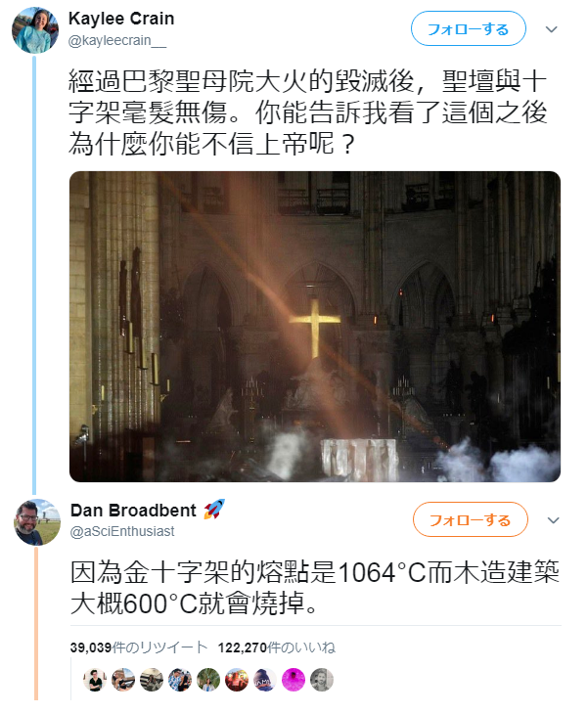Follow Kaylee Crain with the blue フォローする button

[469, 29]
